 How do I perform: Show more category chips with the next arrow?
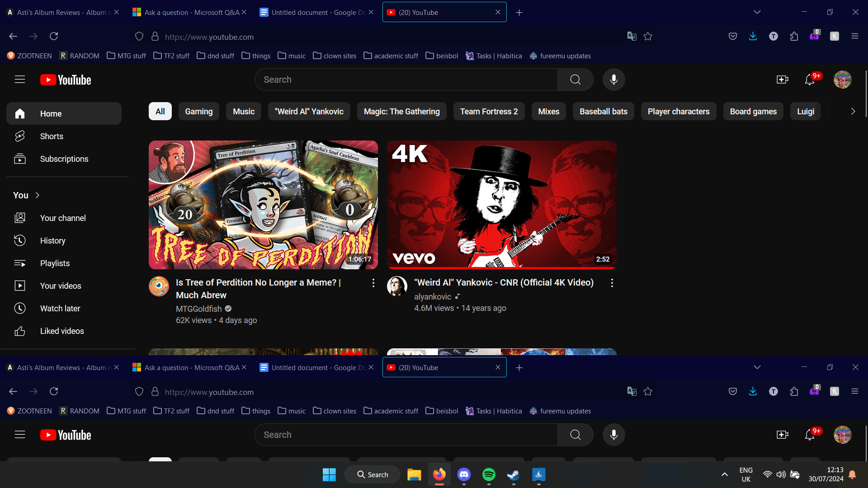pos(853,111)
